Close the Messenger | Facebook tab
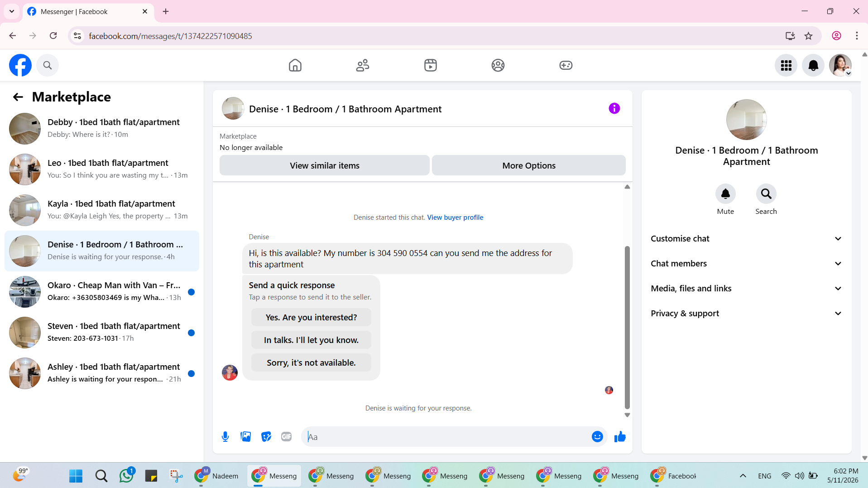Viewport: 868px width, 488px height. tap(145, 11)
